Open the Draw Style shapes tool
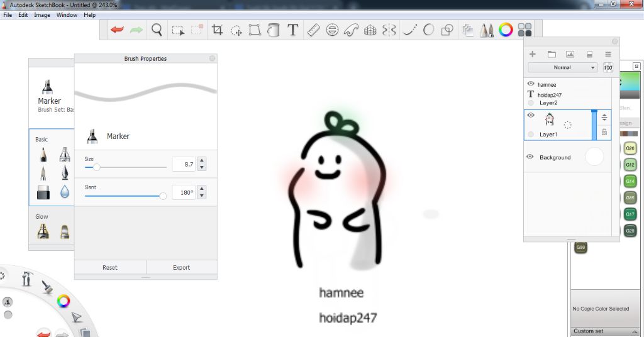 pyautogui.click(x=447, y=30)
